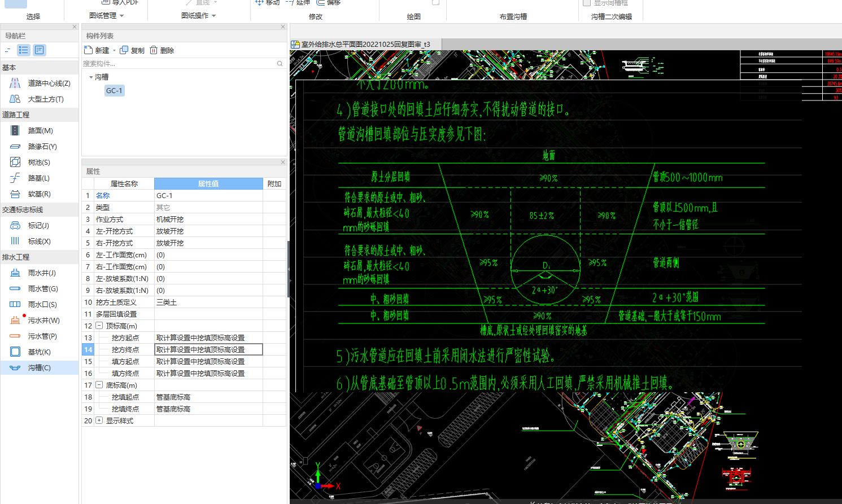Click the 挖方终点 property value cell
Viewport: 842px width, 504px height.
pyautogui.click(x=208, y=349)
